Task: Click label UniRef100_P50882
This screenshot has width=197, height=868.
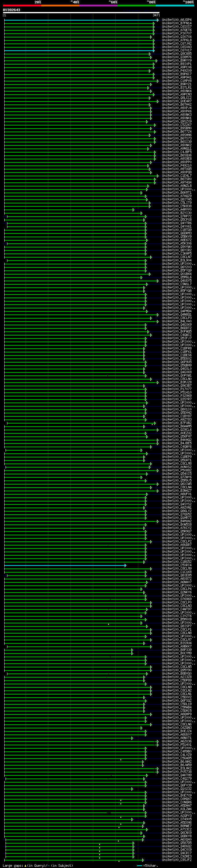Action: [176, 470]
